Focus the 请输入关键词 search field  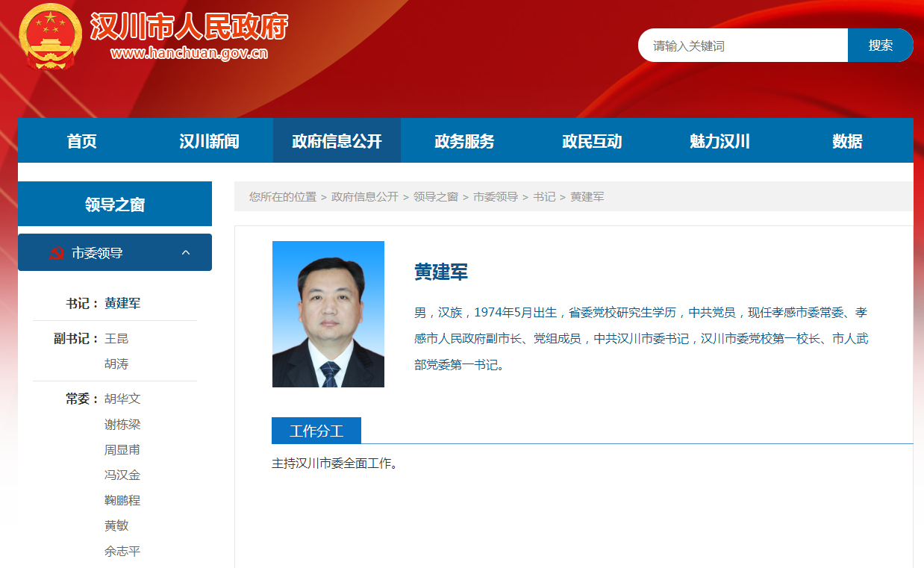[x=743, y=46]
